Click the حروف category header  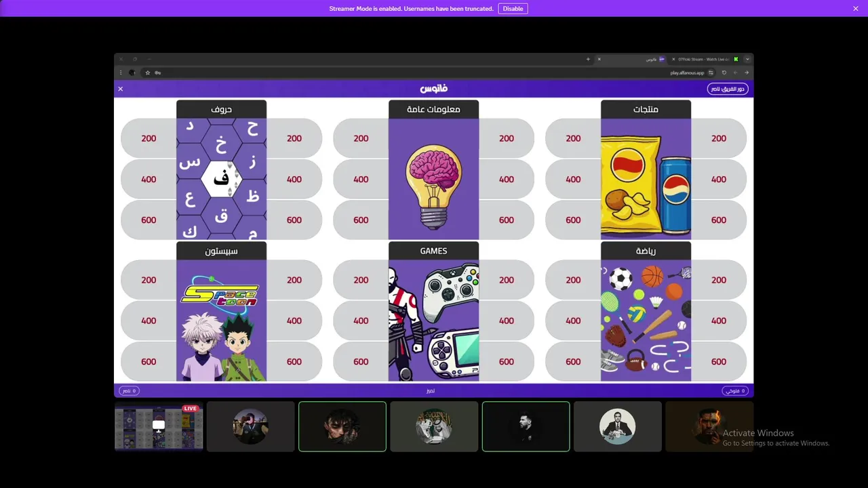[221, 109]
